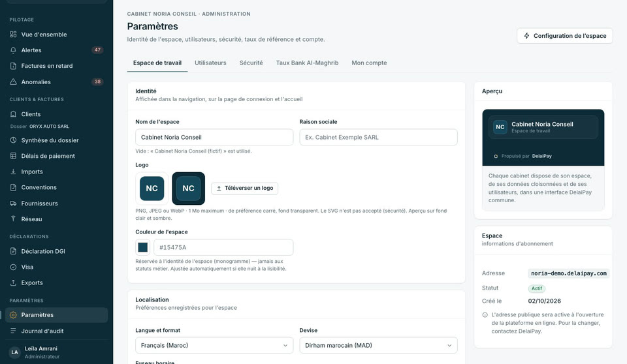The width and height of the screenshot is (627, 364).
Task: Open Factures en retard page
Action: pyautogui.click(x=56, y=66)
